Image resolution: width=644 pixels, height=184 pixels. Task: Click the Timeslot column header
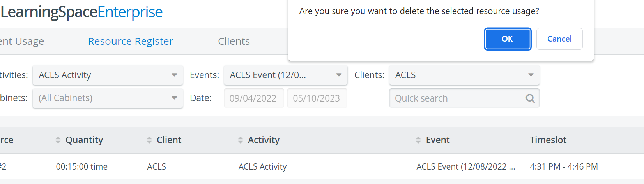click(548, 140)
